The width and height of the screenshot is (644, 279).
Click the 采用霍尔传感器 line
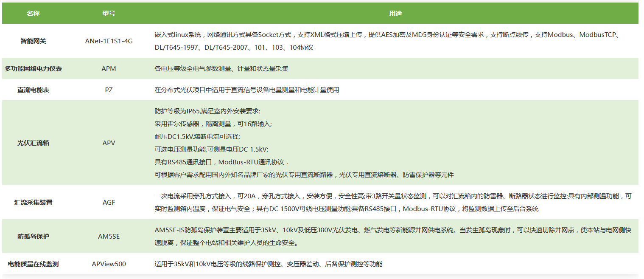(x=213, y=124)
